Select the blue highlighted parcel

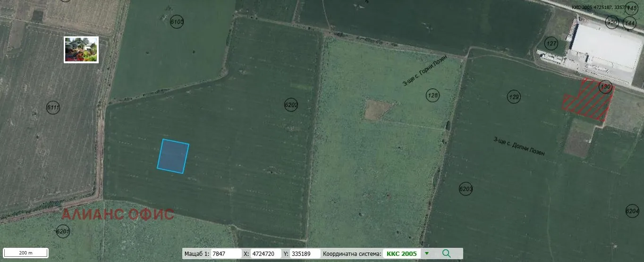(173, 156)
